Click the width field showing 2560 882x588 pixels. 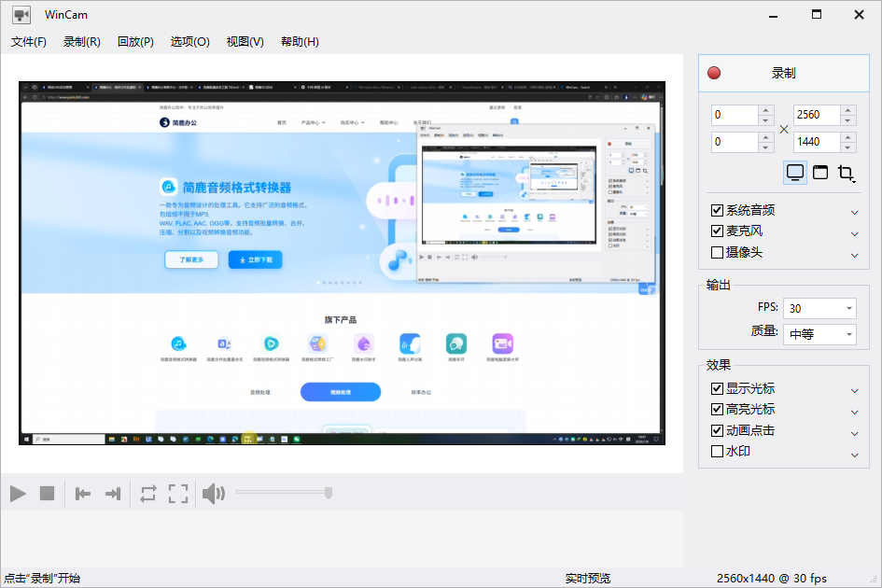pyautogui.click(x=817, y=115)
